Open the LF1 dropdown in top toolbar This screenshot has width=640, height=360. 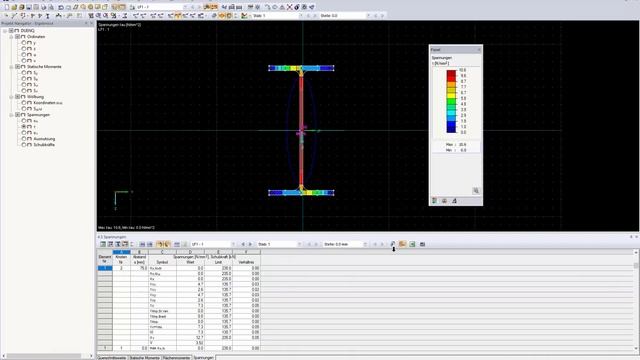[185, 7]
